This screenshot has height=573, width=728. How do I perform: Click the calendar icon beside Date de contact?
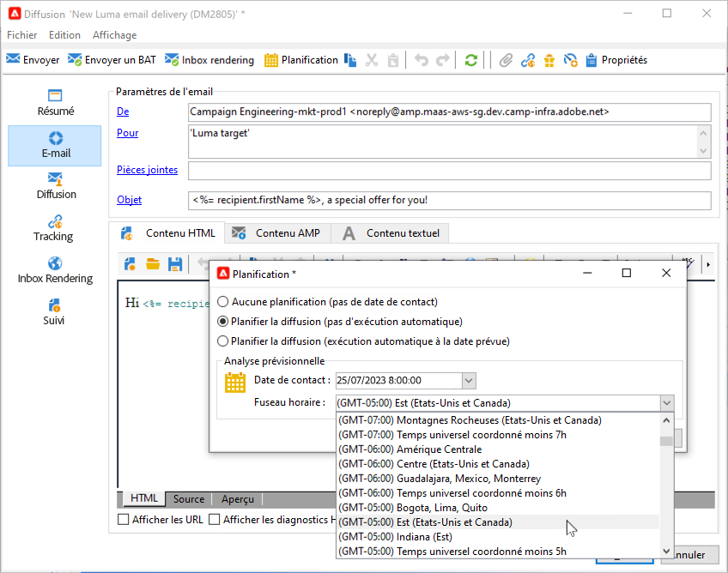point(235,383)
